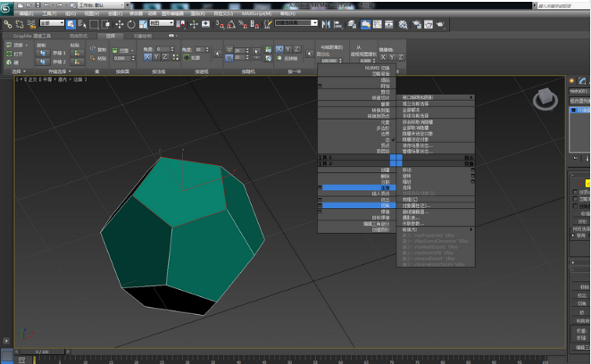Open the Rendered Frame Window icon
Image resolution: width=591 pixels, height=364 pixels.
pyautogui.click(x=429, y=24)
